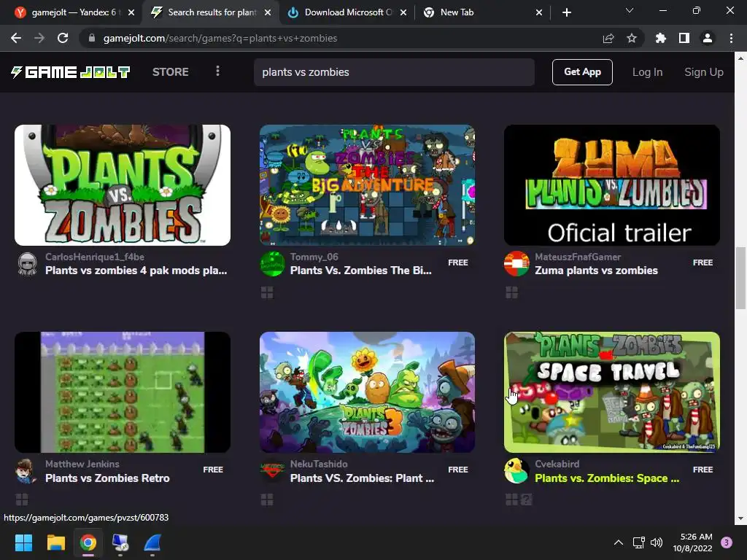
Task: Click the Get App button
Action: coord(582,72)
